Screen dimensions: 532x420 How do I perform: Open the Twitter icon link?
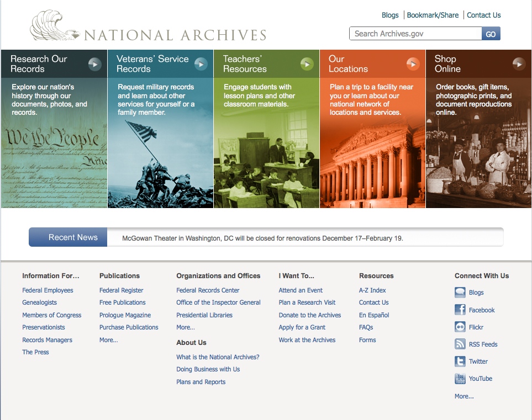pos(460,361)
